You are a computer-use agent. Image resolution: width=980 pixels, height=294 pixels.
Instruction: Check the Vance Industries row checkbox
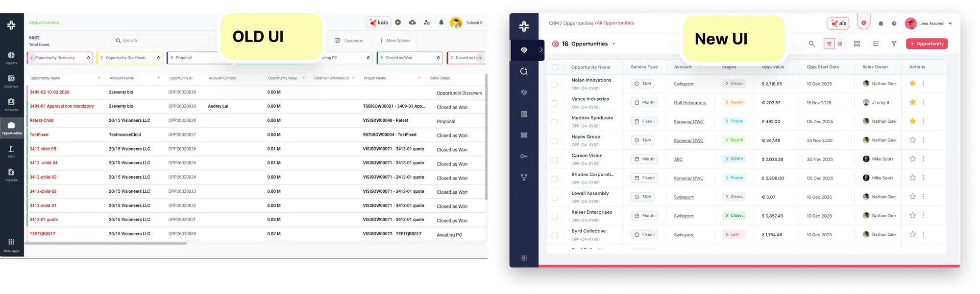click(555, 103)
